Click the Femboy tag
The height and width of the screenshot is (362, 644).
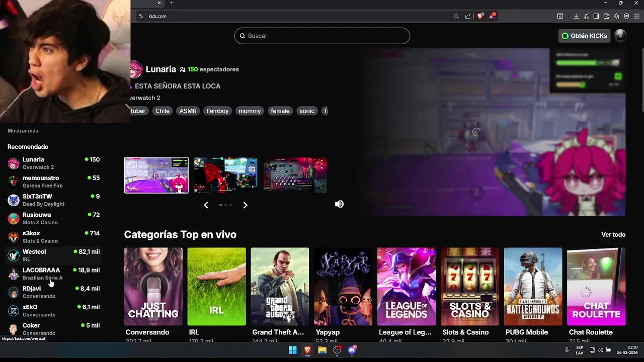[x=217, y=111]
